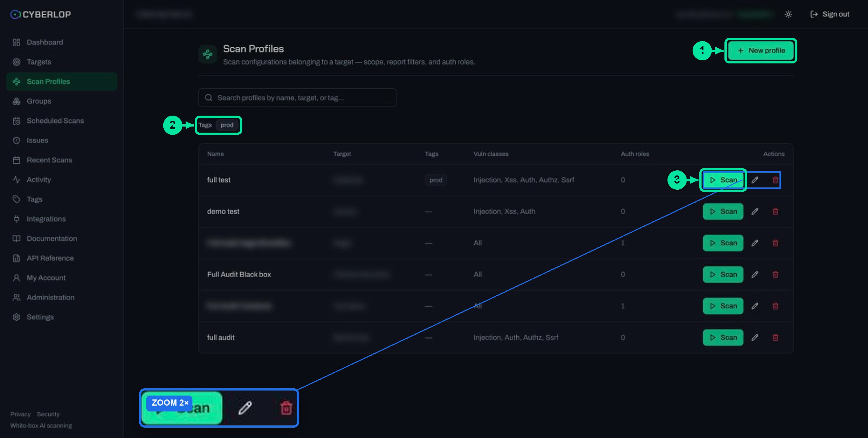Screen dimensions: 868x438
Task: Open Issues in the sidebar
Action: click(x=62, y=141)
